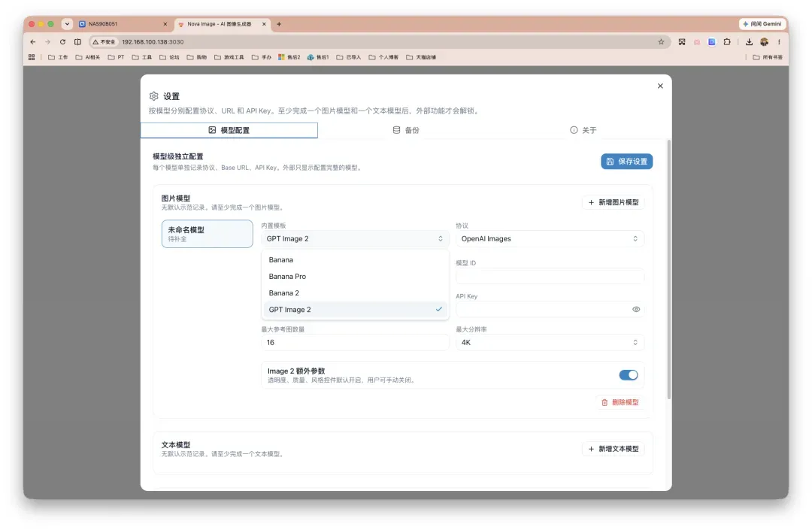Click the browser forward arrow
812x530 pixels.
click(x=47, y=42)
